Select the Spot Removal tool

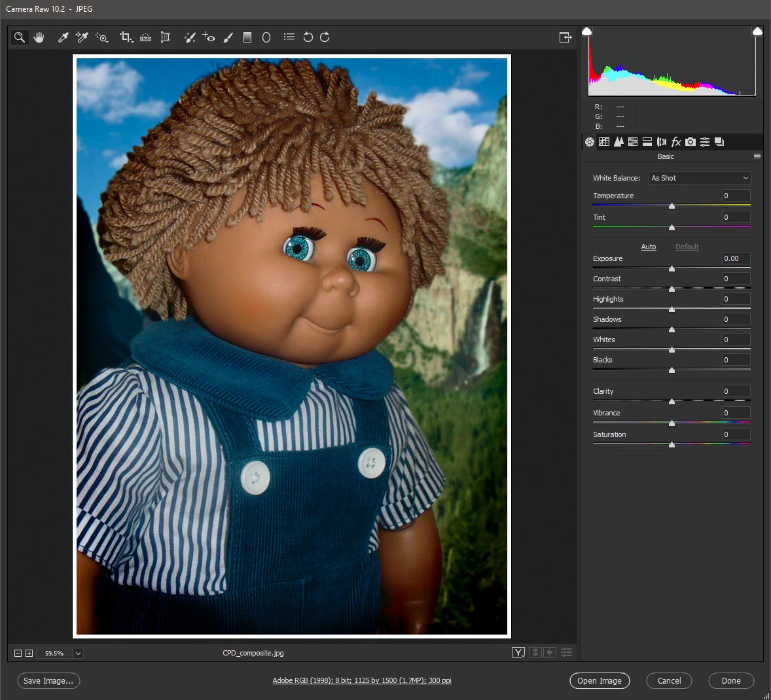(x=190, y=37)
